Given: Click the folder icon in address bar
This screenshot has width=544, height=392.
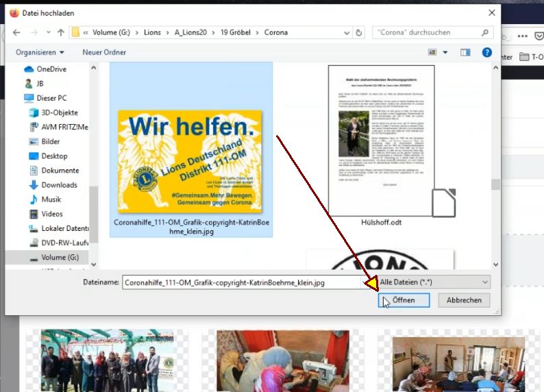Looking at the screenshot, I should 75,32.
